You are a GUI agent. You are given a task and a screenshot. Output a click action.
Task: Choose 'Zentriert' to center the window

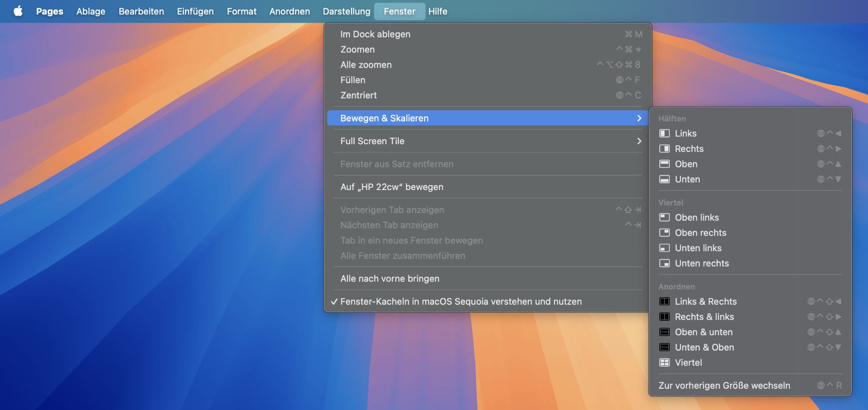click(358, 96)
